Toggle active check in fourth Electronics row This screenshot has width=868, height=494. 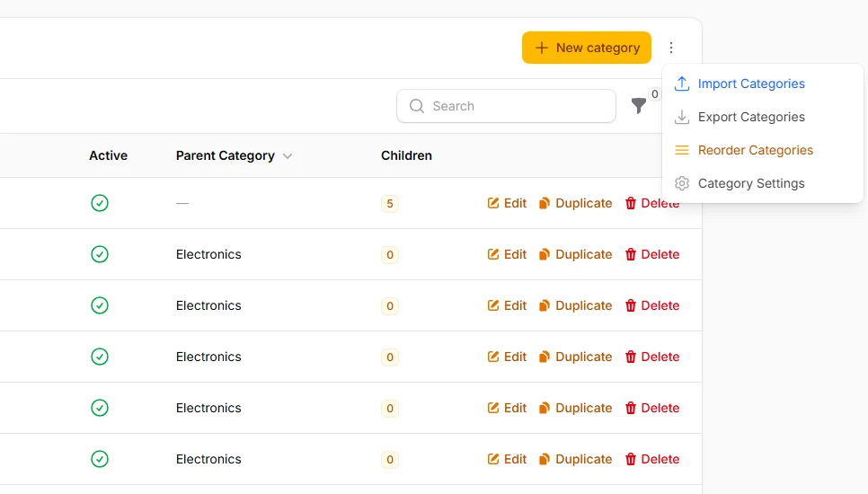(100, 408)
